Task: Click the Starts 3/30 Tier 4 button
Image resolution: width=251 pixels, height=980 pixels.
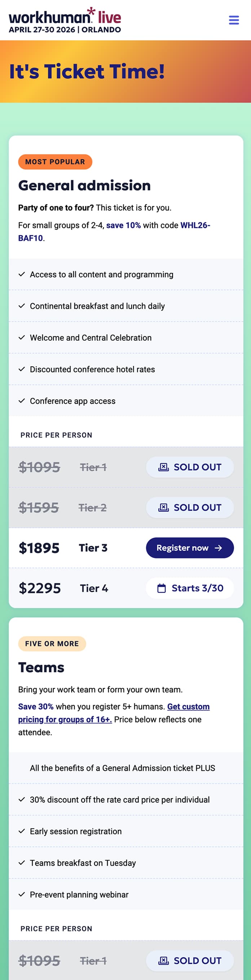Action: click(189, 588)
